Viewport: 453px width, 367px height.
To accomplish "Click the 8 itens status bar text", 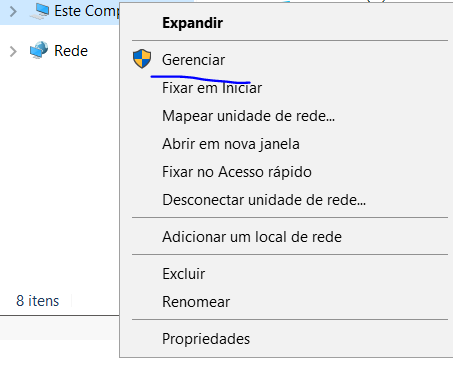I will click(38, 301).
